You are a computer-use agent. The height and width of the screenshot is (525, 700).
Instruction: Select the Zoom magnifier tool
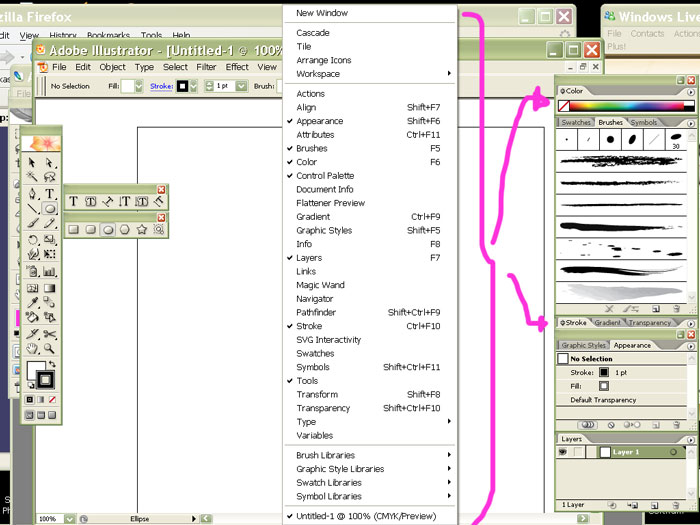click(x=50, y=349)
